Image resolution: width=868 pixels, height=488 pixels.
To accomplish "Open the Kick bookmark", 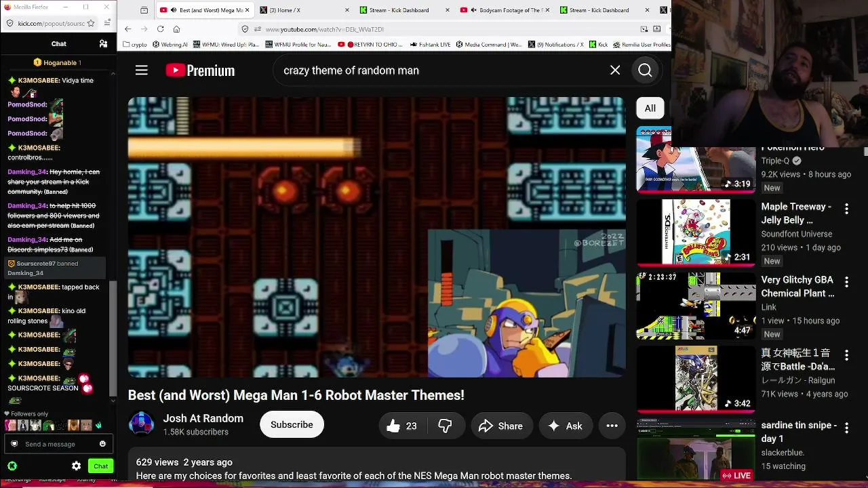I will (599, 45).
